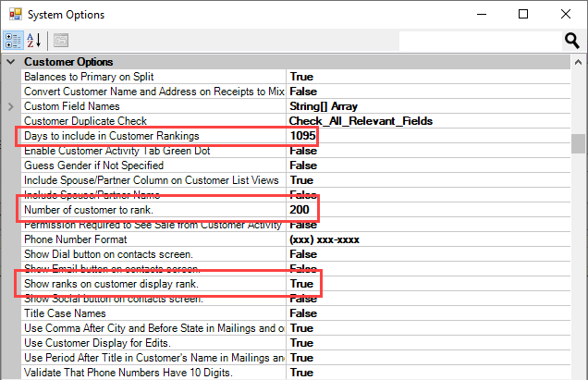This screenshot has height=380, width=588.
Task: Click the search text box
Action: point(479,40)
